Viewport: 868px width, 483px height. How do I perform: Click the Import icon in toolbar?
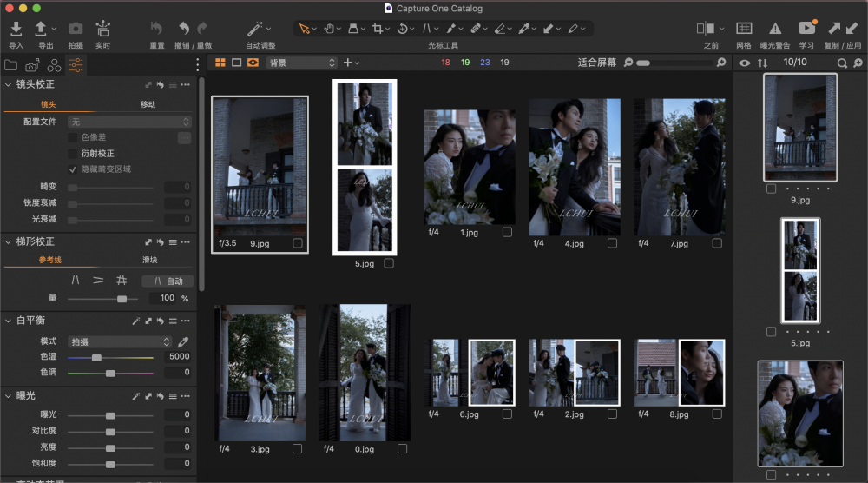coord(16,30)
